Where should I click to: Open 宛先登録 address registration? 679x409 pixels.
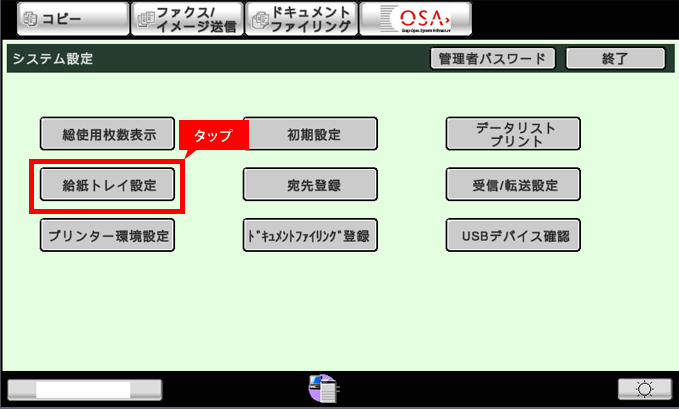click(x=310, y=186)
